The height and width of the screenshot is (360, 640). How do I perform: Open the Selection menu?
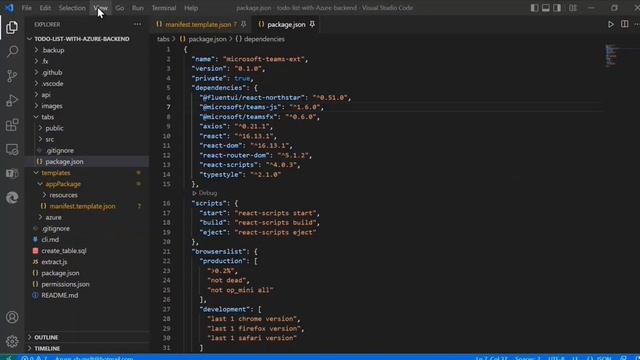72,8
